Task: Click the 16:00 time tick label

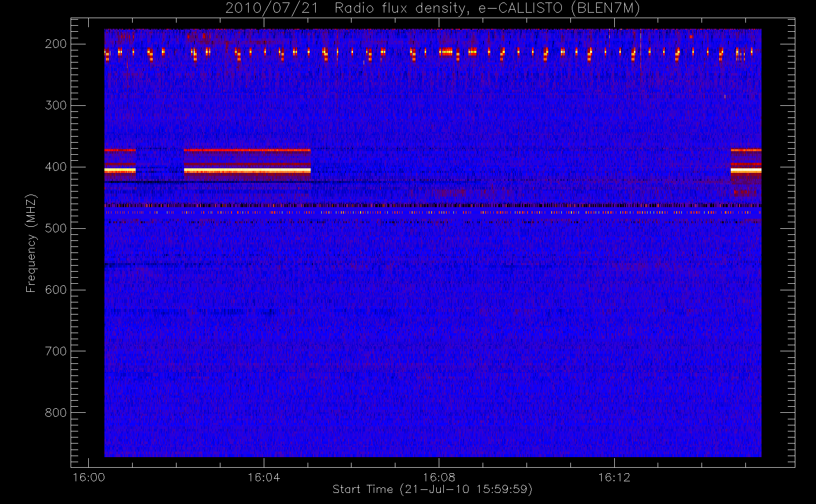Action: [x=89, y=477]
